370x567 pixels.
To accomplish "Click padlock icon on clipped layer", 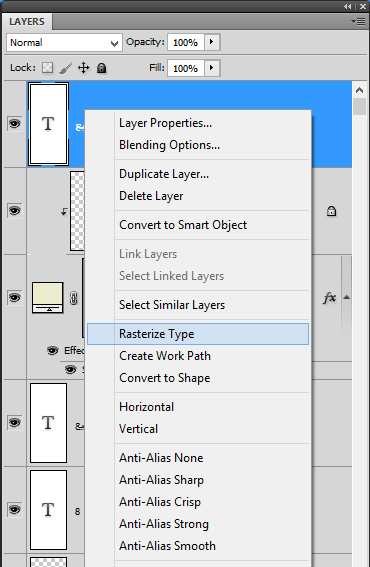I will [x=331, y=211].
